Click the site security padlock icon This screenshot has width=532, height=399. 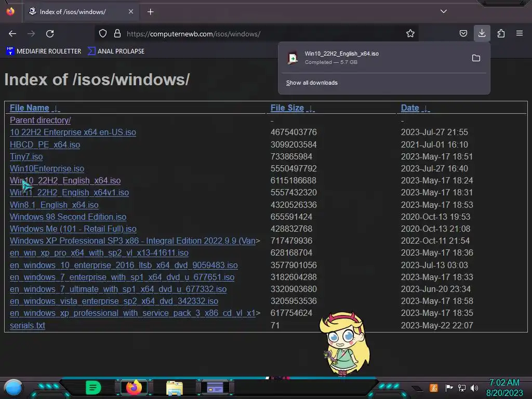pos(117,34)
